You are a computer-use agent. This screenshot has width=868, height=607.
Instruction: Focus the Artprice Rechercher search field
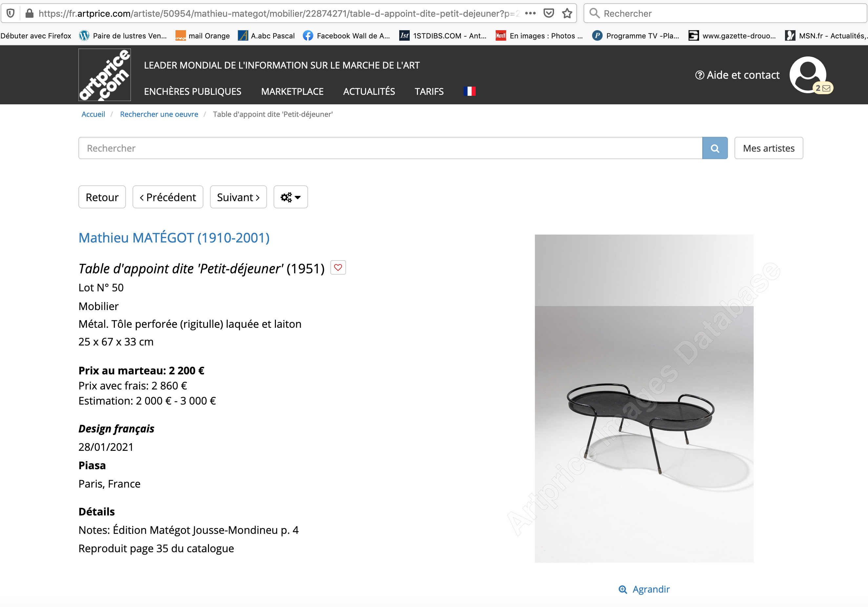pos(390,148)
